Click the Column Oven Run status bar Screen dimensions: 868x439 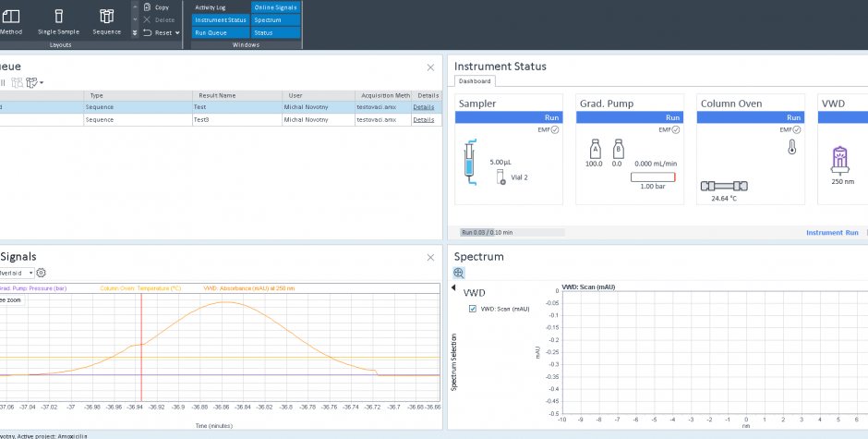(750, 117)
